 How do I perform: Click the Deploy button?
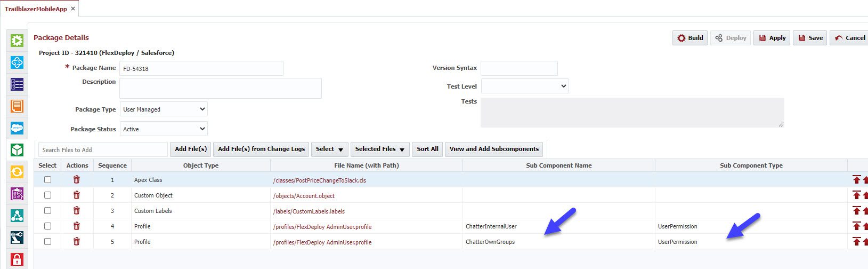click(731, 38)
